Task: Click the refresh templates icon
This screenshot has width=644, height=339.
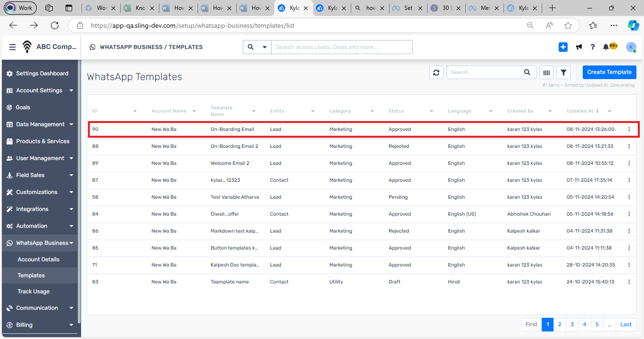Action: [x=436, y=73]
